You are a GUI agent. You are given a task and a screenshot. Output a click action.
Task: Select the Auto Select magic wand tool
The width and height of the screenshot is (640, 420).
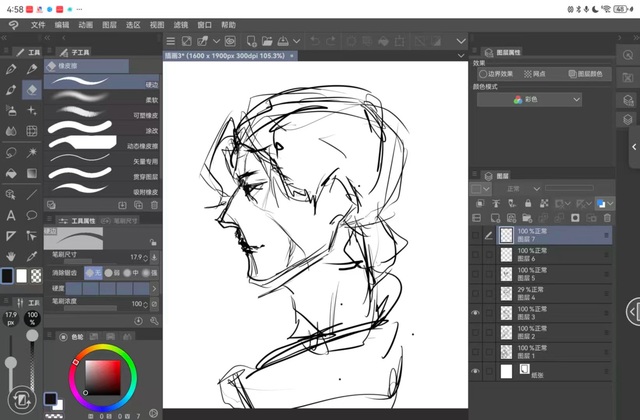pos(32,151)
